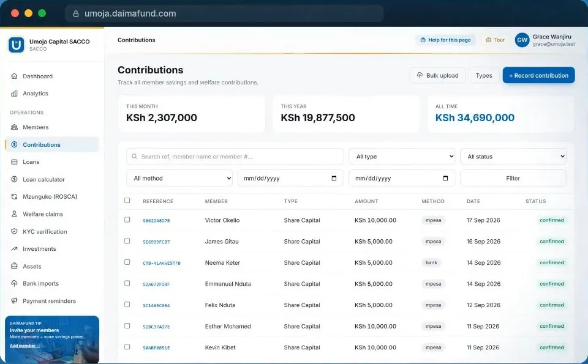Viewport: 588px width, 364px height.
Task: Check the Kevin Kibet row checkbox
Action: [127, 347]
